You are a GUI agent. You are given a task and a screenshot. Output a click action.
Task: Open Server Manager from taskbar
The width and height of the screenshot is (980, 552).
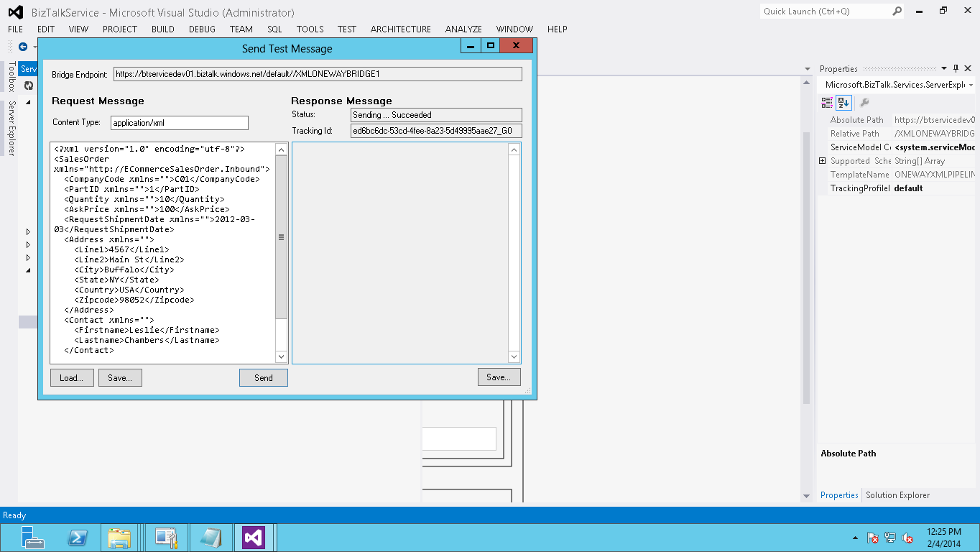pos(33,538)
